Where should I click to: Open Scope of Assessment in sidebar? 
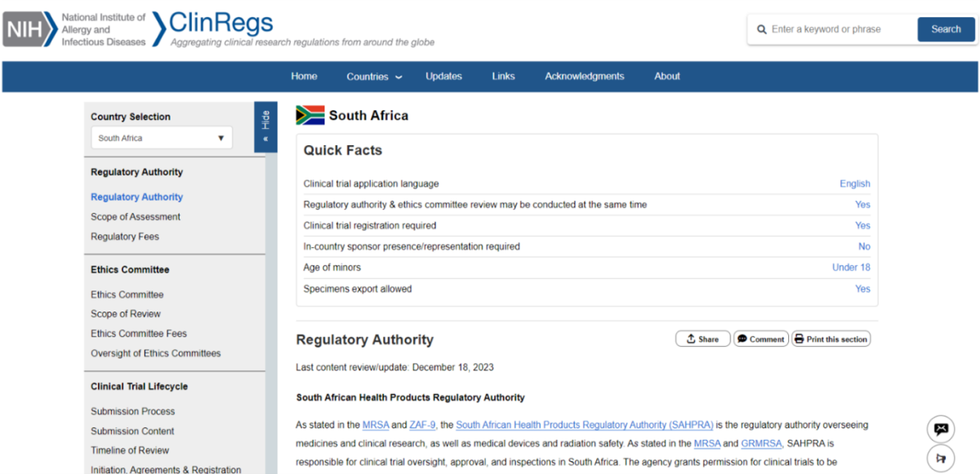tap(136, 217)
